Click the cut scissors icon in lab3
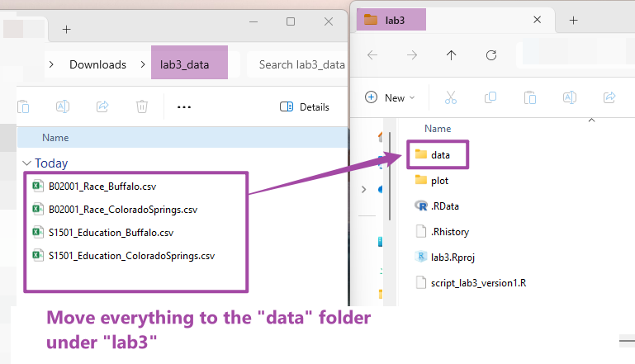This screenshot has height=364, width=635. click(x=451, y=97)
